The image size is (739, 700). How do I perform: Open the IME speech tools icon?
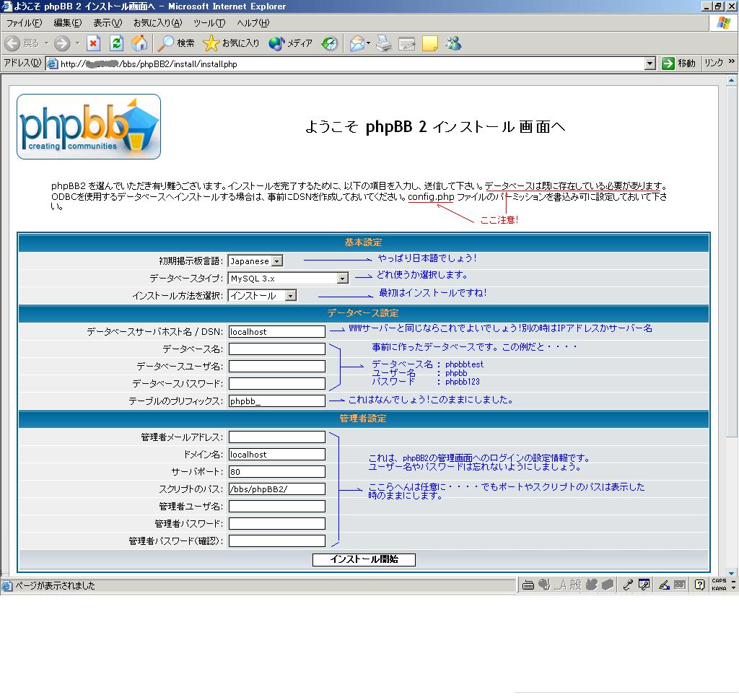tap(644, 585)
